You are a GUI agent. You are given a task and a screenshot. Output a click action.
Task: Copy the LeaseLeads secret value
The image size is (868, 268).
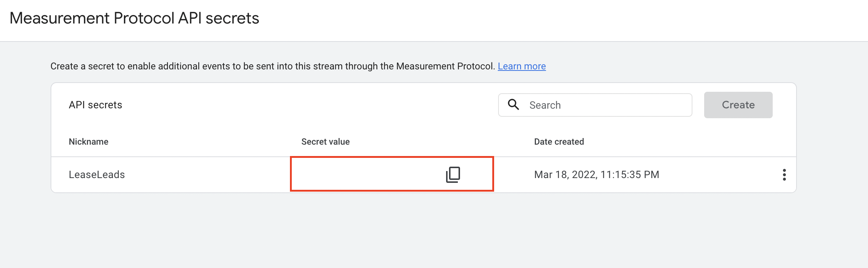tap(453, 174)
